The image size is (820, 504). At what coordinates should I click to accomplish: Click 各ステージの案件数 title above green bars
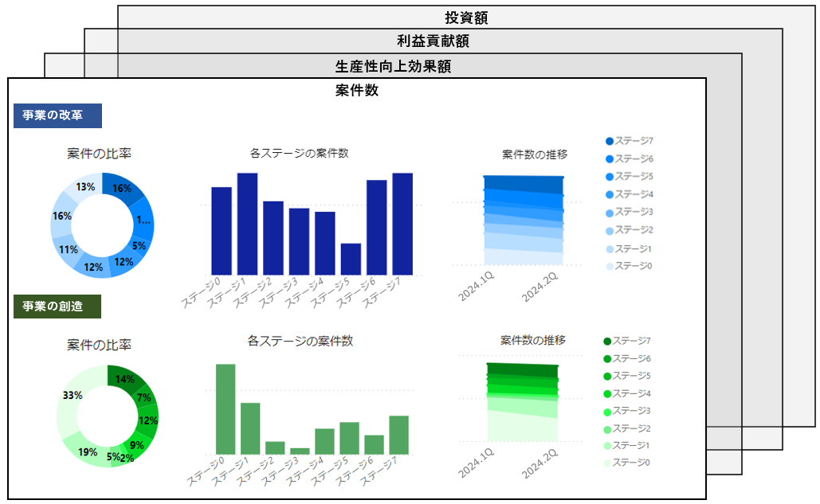(x=300, y=341)
